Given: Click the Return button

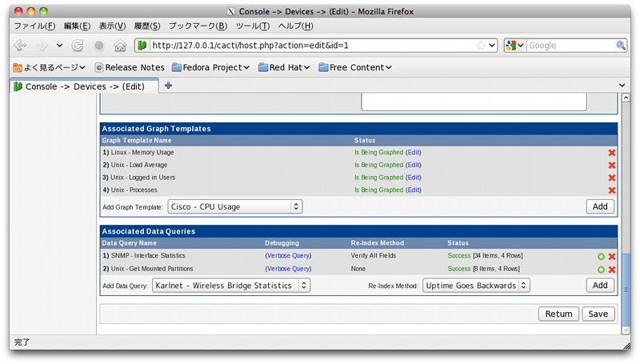Looking at the screenshot, I should [x=558, y=314].
